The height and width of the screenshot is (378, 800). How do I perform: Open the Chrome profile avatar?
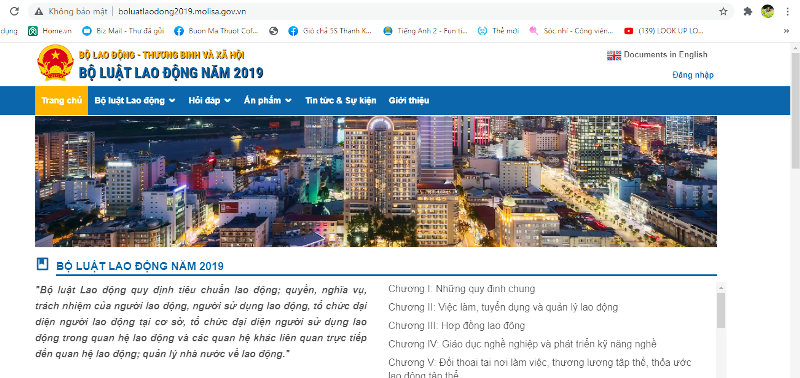pyautogui.click(x=767, y=11)
